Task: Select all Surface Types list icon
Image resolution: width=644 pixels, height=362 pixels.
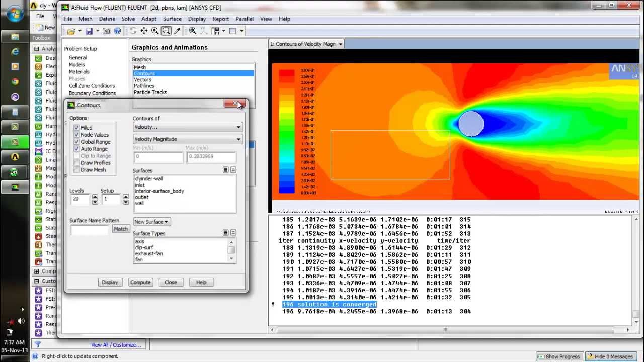Action: click(226, 233)
